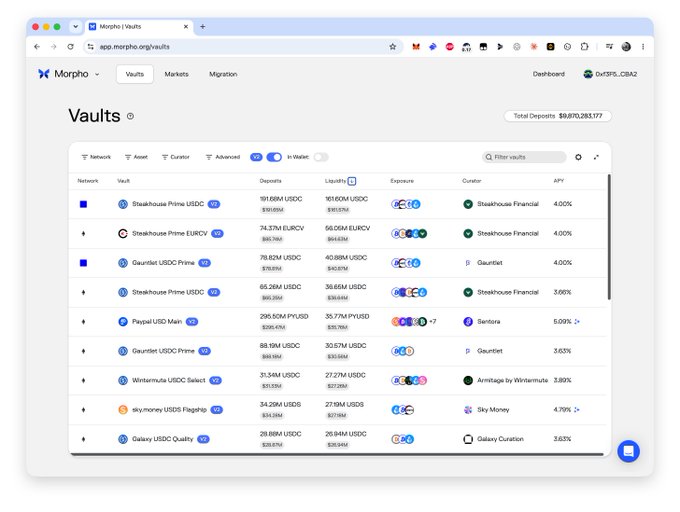This screenshot has width=680, height=512.
Task: Open the Network filter dropdown
Action: click(96, 157)
